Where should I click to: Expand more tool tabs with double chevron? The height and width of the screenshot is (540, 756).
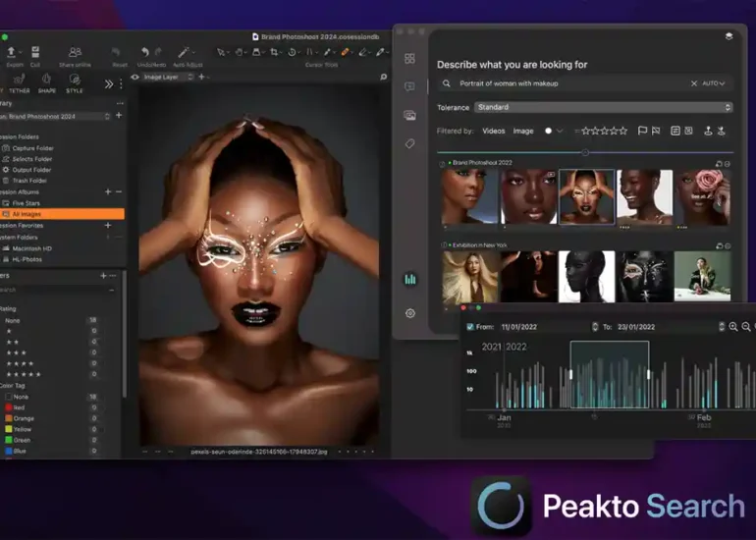(109, 83)
